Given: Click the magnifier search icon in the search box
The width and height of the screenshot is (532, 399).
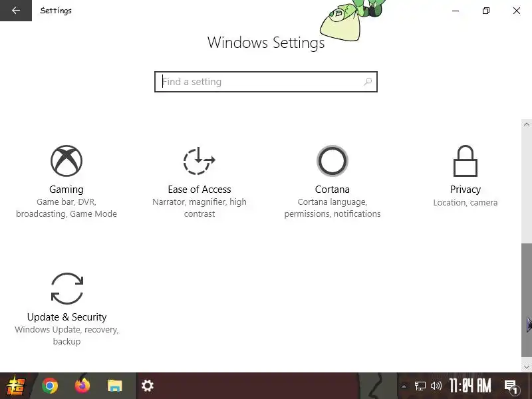Looking at the screenshot, I should 368,82.
